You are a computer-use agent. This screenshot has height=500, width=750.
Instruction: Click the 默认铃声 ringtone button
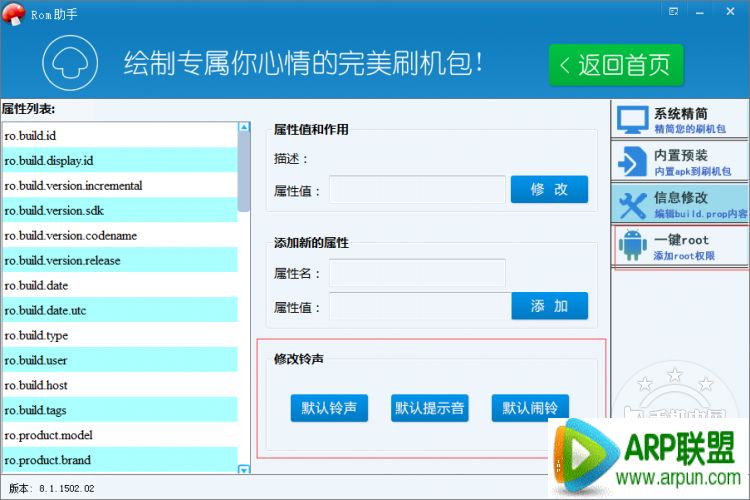(329, 408)
